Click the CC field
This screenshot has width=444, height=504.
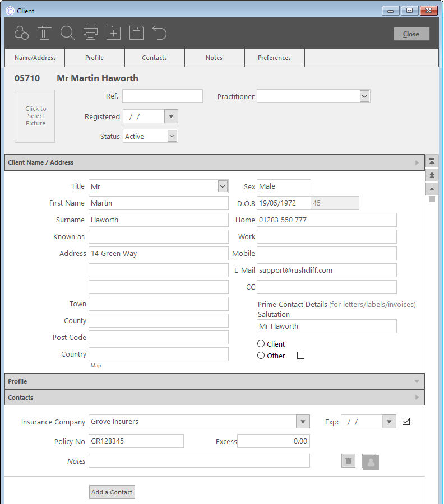coord(327,287)
